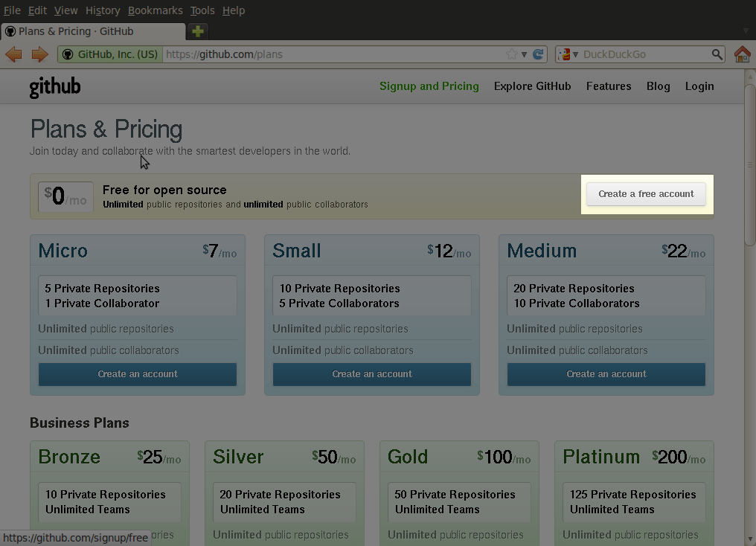The width and height of the screenshot is (756, 546).
Task: Open the Edit menu
Action: click(x=37, y=10)
